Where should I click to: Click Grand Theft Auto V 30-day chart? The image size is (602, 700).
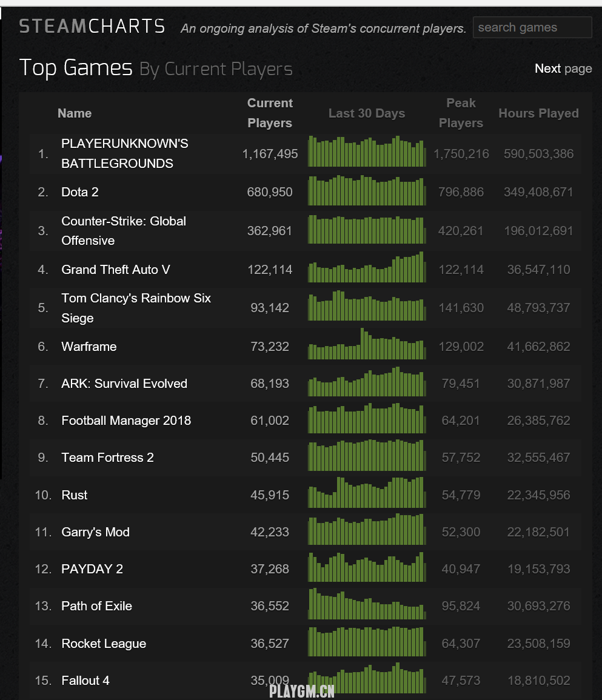[x=367, y=267]
